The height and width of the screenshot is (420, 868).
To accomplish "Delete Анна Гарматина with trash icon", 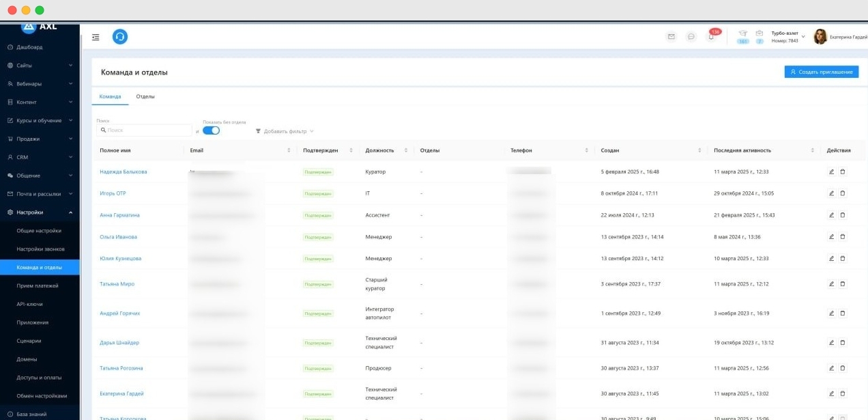I will point(842,215).
